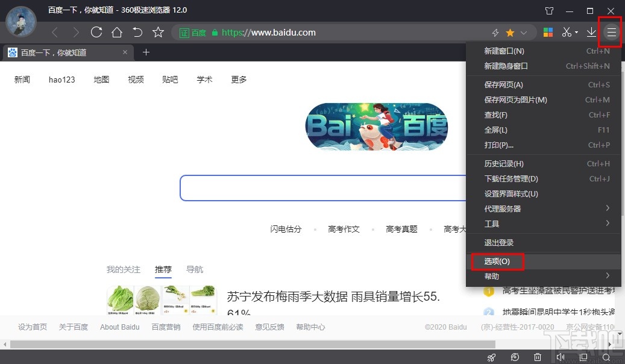Click About Baidu footer link
625x364 pixels.
tap(119, 327)
